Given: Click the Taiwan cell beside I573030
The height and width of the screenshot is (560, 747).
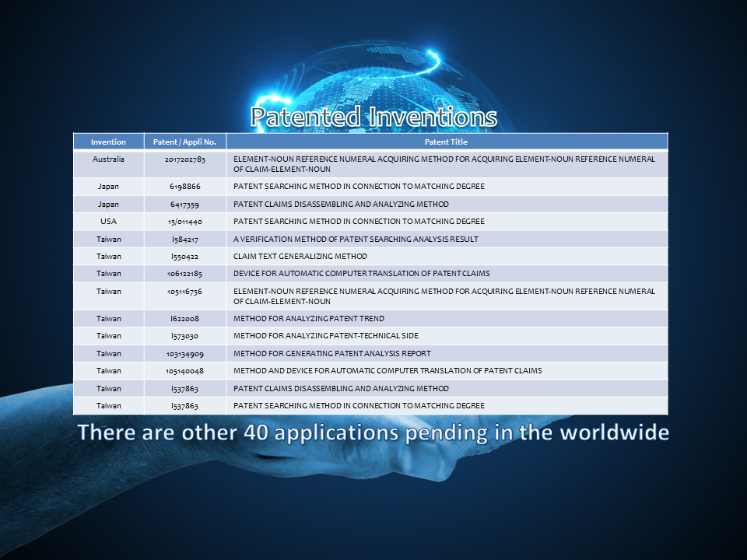Looking at the screenshot, I should 109,336.
